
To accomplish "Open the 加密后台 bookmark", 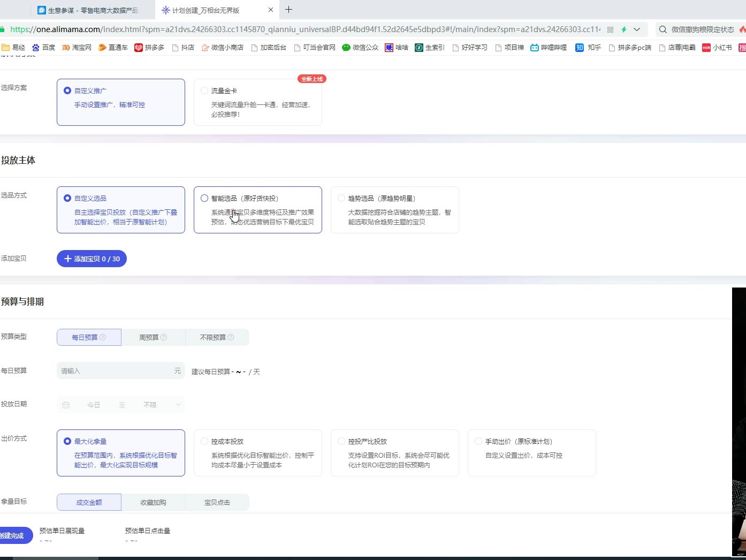I will click(268, 48).
